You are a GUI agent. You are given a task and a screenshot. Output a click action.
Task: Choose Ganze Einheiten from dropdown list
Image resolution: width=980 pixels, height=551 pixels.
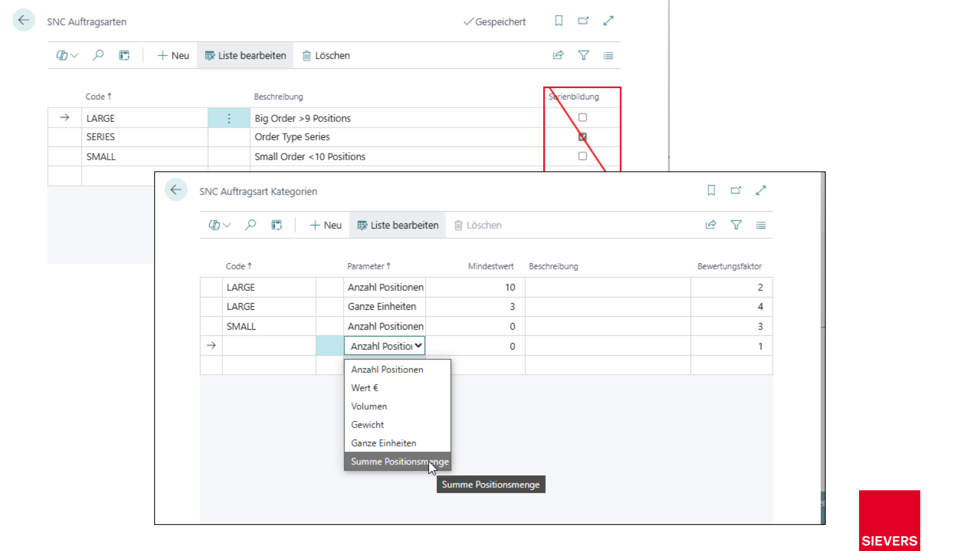click(x=397, y=443)
